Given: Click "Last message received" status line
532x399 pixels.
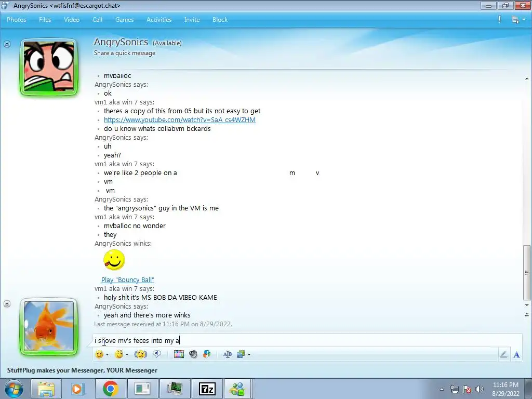Looking at the screenshot, I should point(163,324).
